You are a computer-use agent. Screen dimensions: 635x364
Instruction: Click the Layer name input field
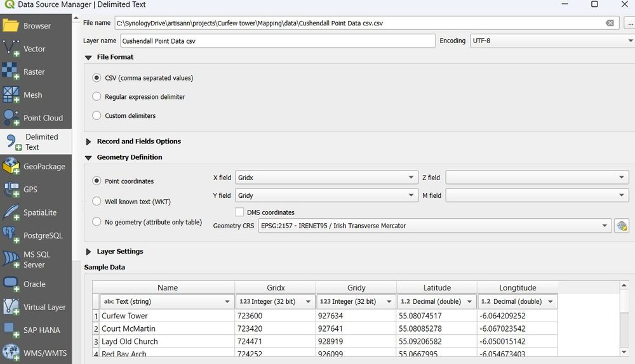pos(278,41)
